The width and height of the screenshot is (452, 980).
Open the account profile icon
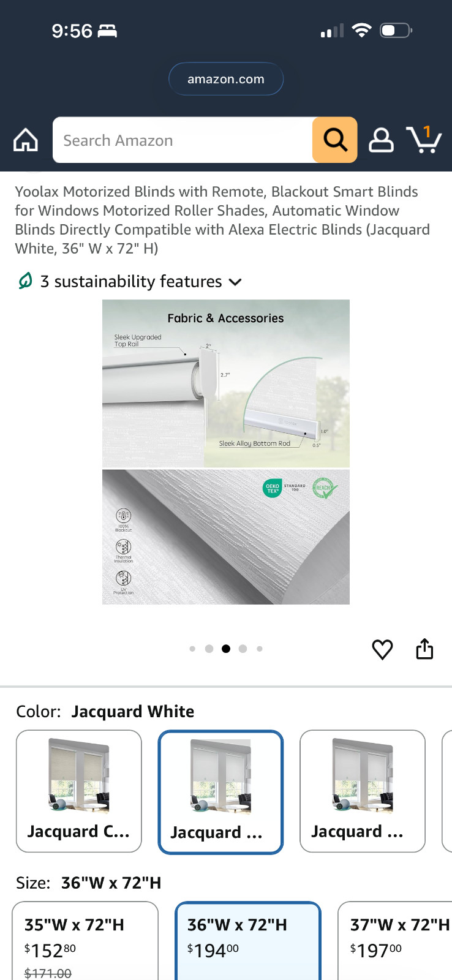(381, 140)
